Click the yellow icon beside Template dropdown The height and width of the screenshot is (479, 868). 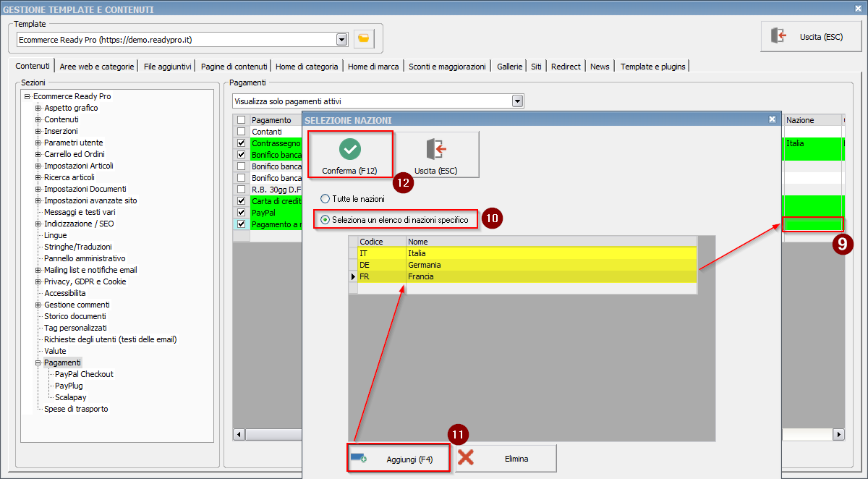tap(365, 38)
